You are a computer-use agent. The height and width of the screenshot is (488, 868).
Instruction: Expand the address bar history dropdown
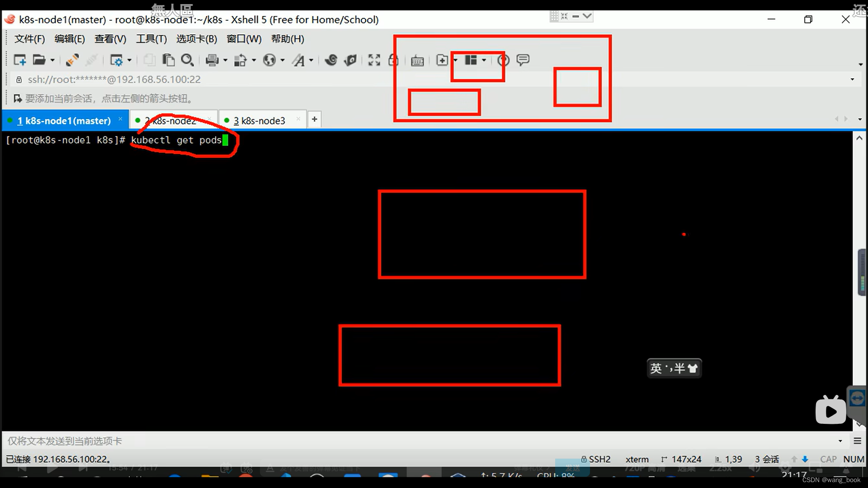point(853,80)
